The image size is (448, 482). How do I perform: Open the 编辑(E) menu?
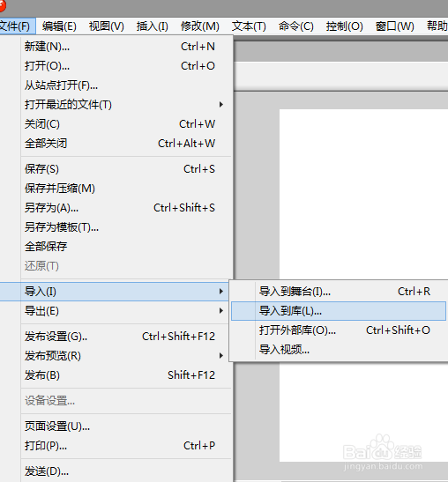click(59, 26)
